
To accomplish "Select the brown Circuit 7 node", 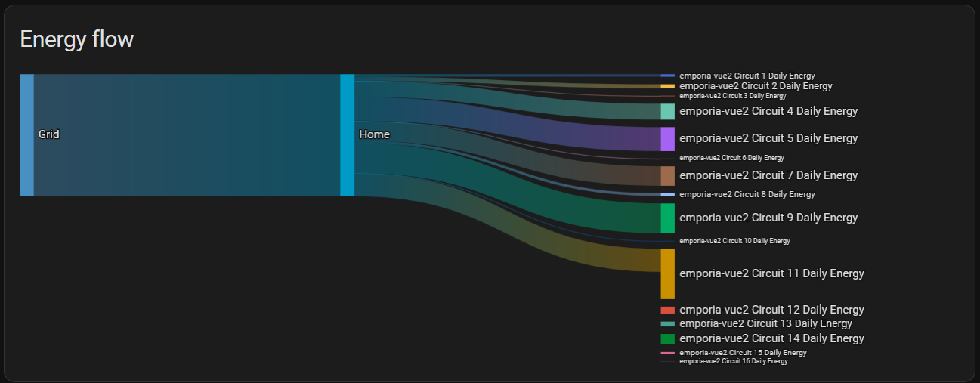I will click(x=667, y=176).
